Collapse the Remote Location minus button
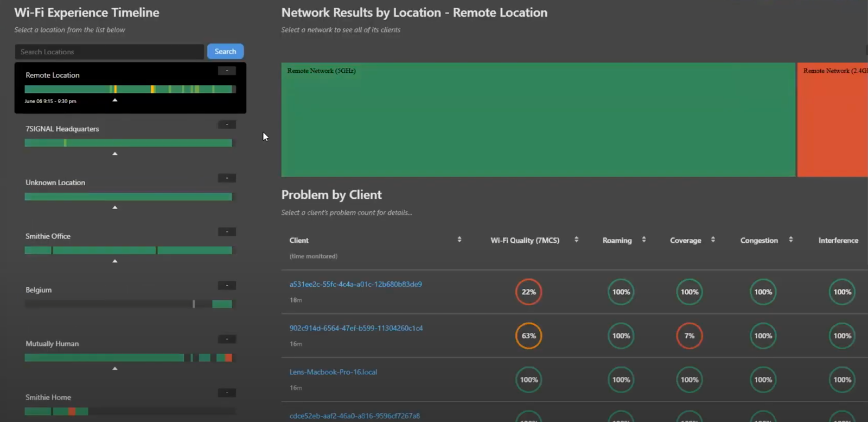The height and width of the screenshot is (422, 868). (227, 71)
